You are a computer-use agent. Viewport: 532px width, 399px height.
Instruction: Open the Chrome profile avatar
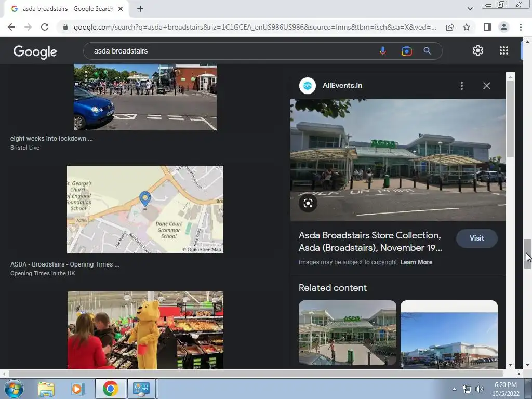(x=504, y=27)
